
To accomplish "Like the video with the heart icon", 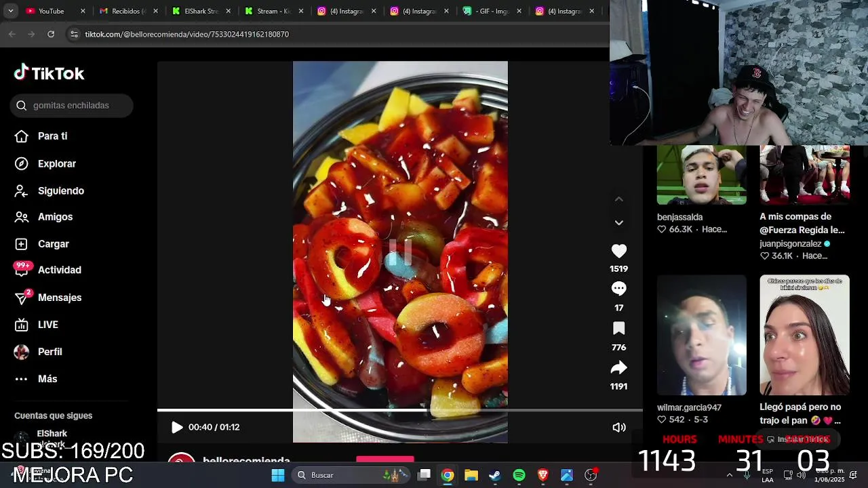I will (x=618, y=251).
